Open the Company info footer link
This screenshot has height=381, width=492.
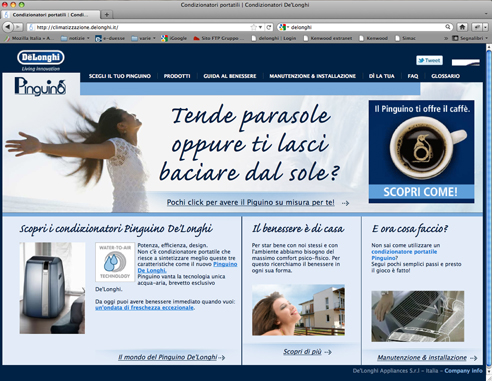[x=463, y=371]
